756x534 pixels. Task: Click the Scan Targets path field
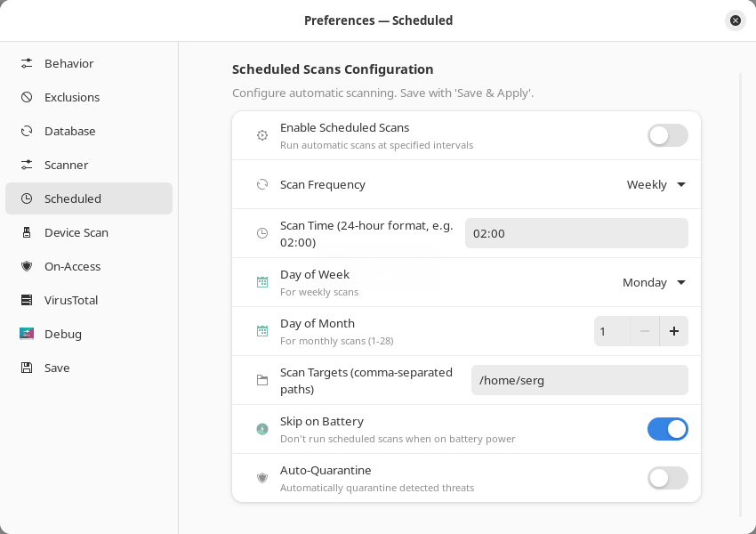(579, 380)
